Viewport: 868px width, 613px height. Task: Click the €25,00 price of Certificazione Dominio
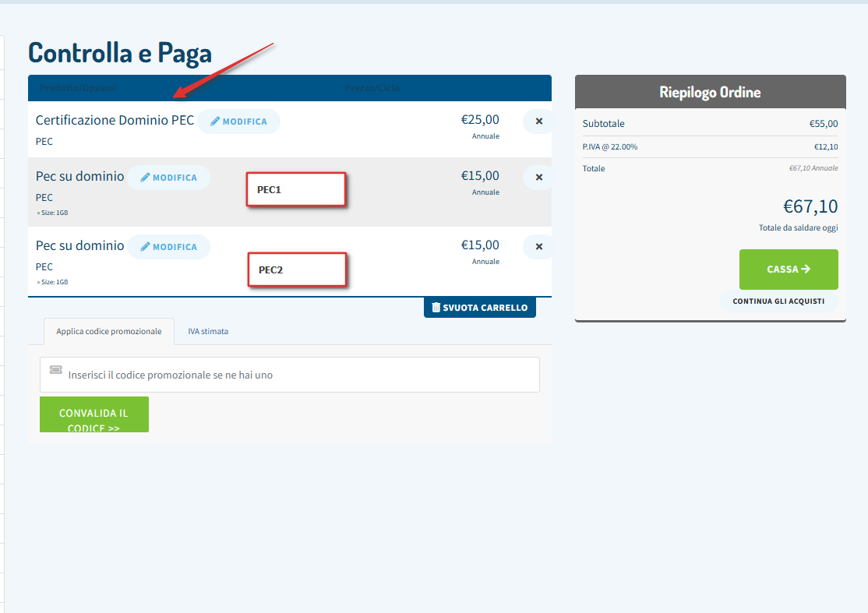[x=480, y=119]
